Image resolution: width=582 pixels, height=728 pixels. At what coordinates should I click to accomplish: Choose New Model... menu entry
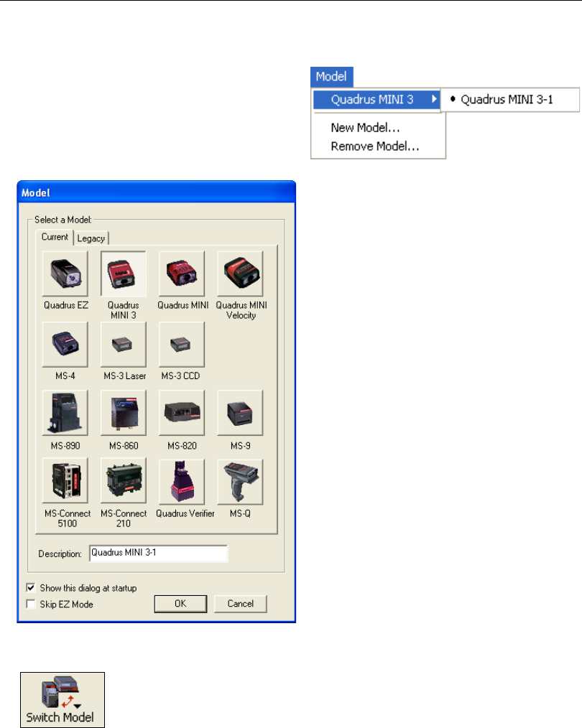(365, 128)
